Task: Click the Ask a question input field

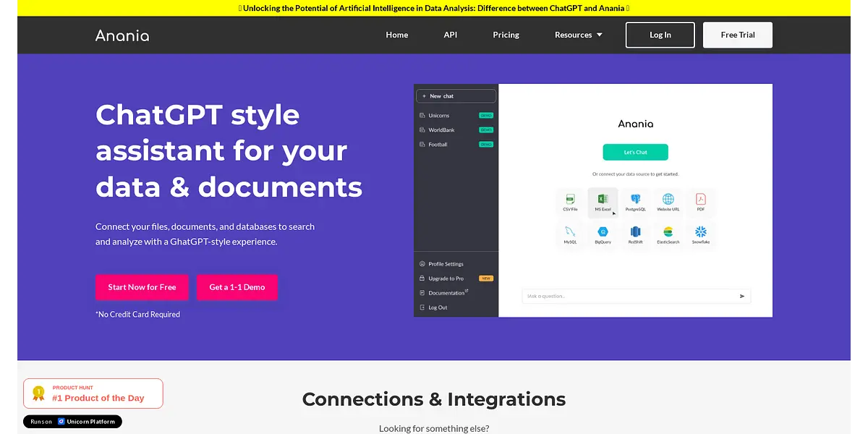Action: [628, 296]
